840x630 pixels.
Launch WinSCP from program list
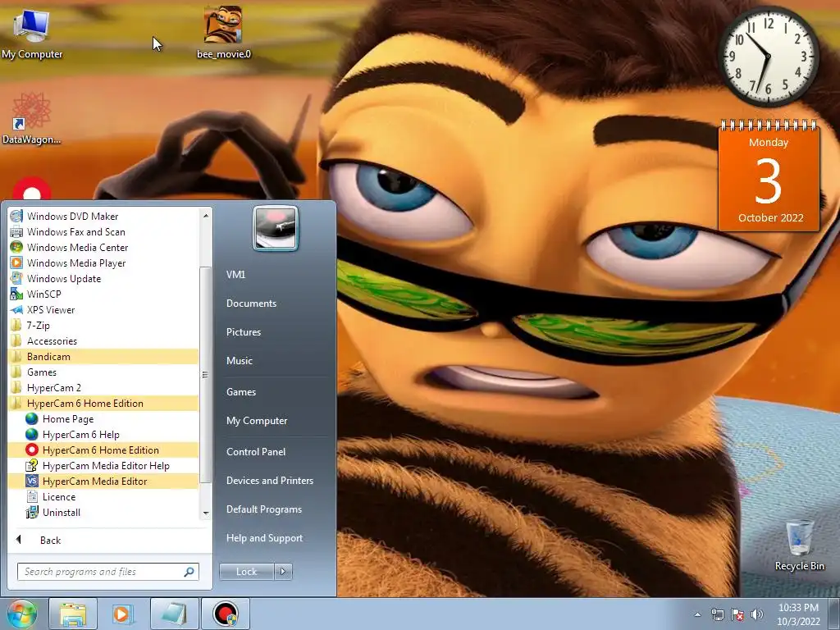103,294
